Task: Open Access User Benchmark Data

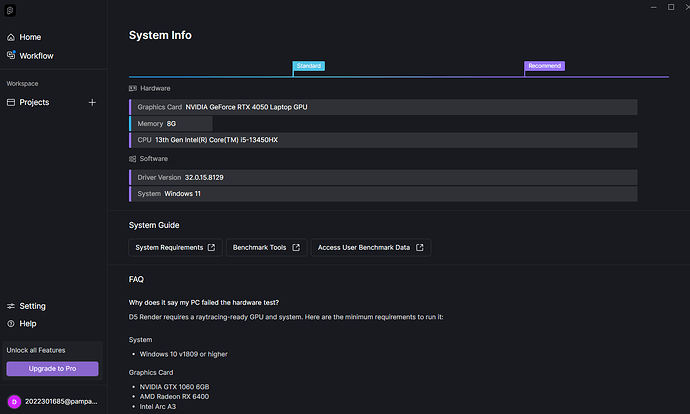Action: [370, 247]
